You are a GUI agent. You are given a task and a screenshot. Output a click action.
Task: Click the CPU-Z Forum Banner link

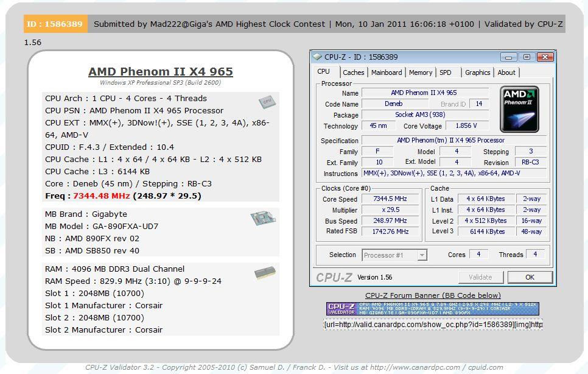[433, 295]
